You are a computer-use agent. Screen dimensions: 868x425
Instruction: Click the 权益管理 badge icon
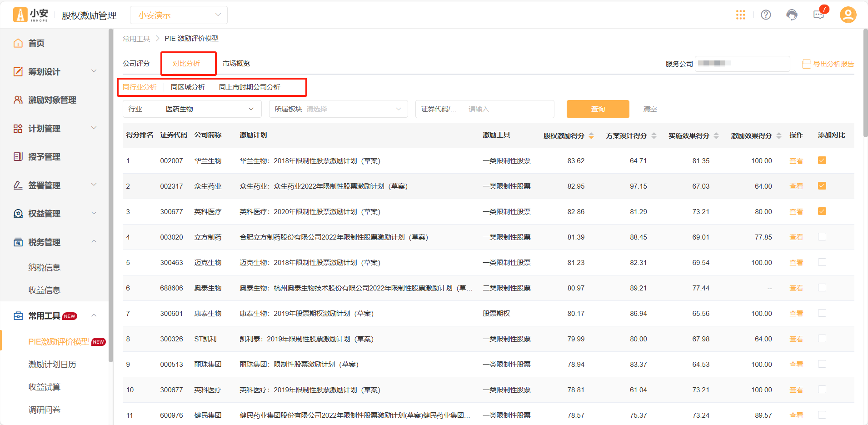(x=18, y=214)
